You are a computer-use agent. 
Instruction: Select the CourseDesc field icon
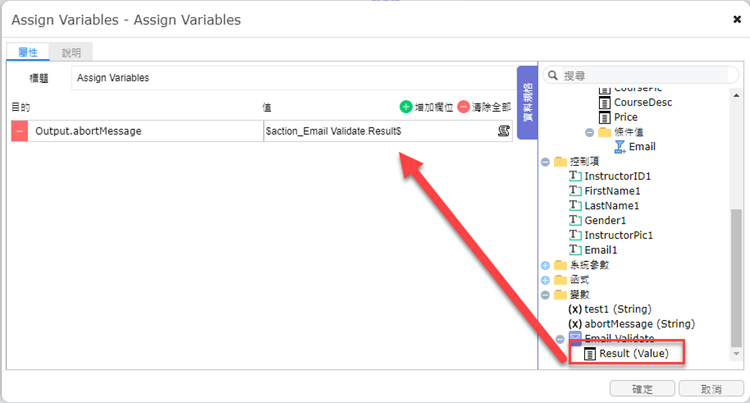[x=605, y=102]
